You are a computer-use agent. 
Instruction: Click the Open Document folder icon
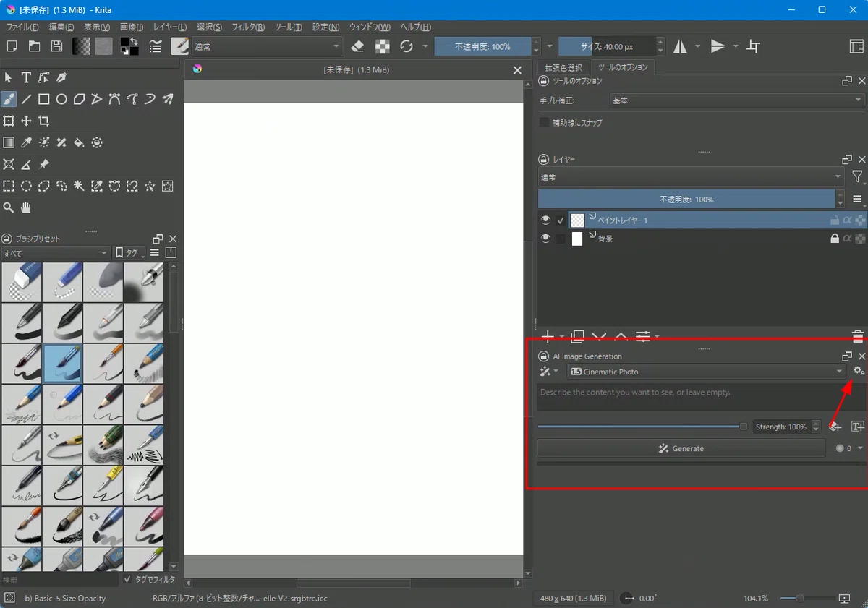pos(34,46)
